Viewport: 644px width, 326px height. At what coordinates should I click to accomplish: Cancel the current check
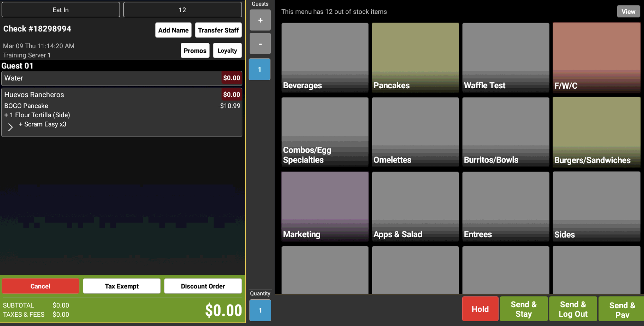click(x=41, y=286)
